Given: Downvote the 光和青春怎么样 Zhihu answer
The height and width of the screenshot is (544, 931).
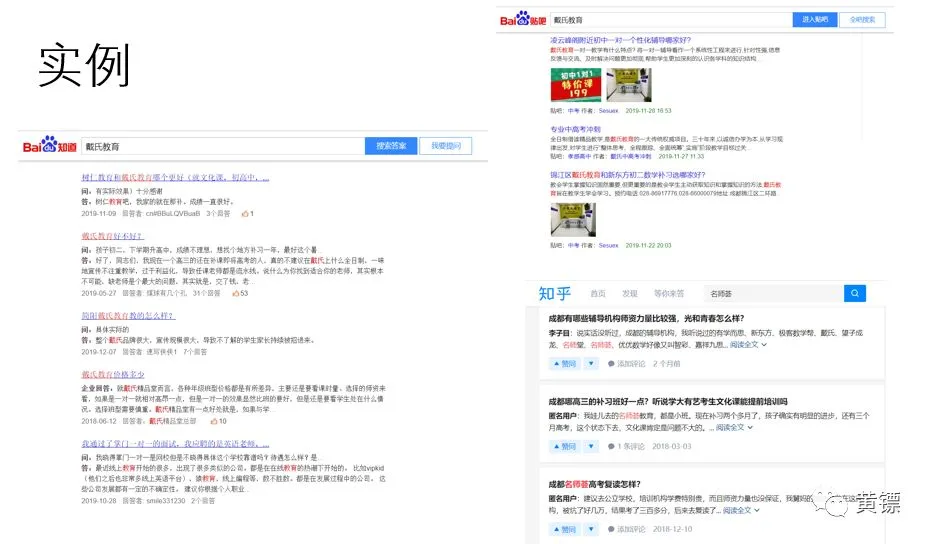Looking at the screenshot, I should pos(591,363).
